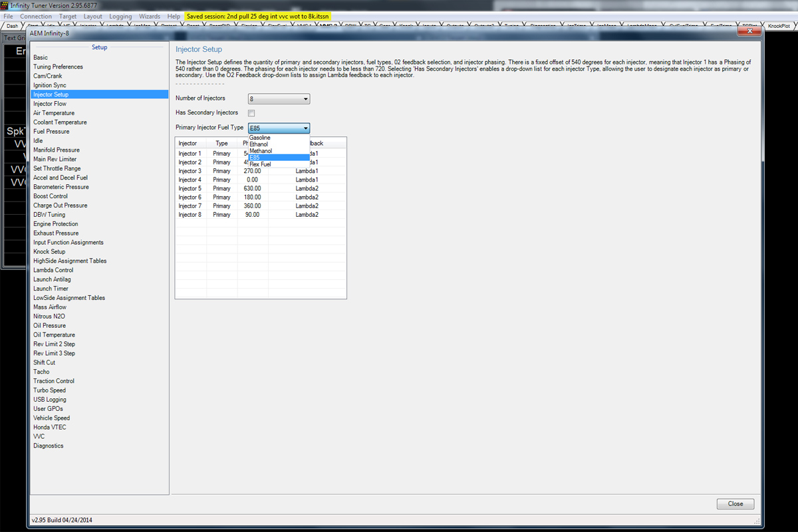Click the Type column header
Screen dimensions: 798x532
[x=222, y=143]
